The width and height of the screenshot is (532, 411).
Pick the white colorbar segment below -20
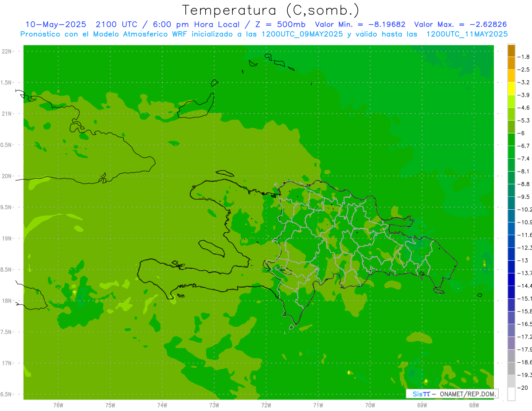click(x=511, y=394)
